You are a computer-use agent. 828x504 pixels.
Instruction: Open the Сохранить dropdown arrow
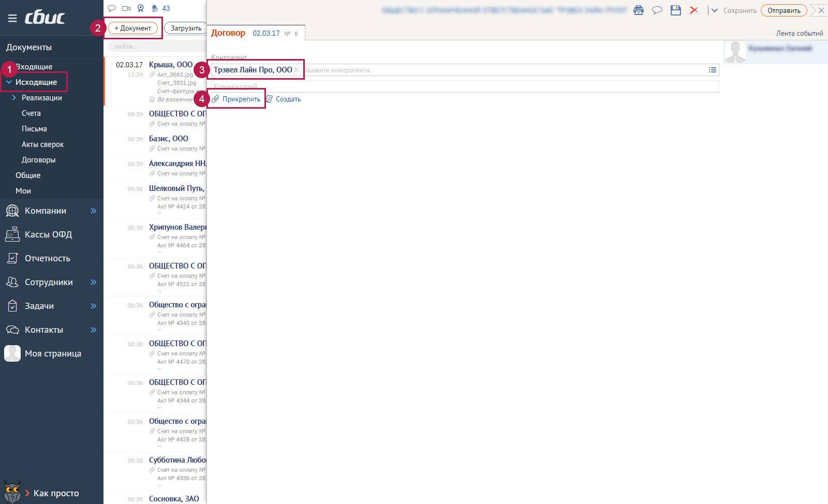tap(715, 10)
